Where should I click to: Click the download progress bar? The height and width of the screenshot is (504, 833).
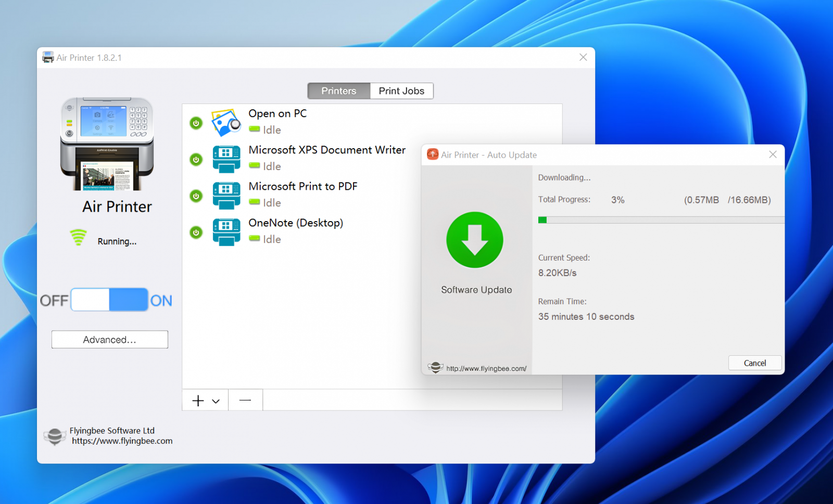click(661, 220)
